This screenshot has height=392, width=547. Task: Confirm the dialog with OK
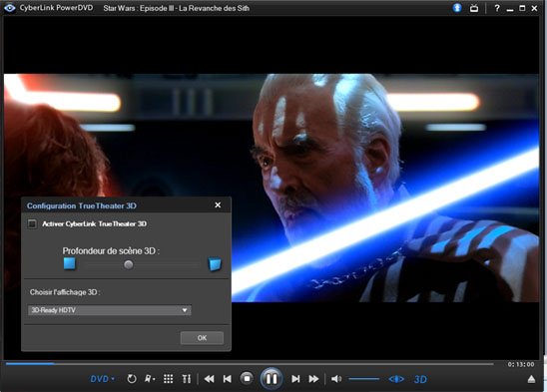point(202,337)
